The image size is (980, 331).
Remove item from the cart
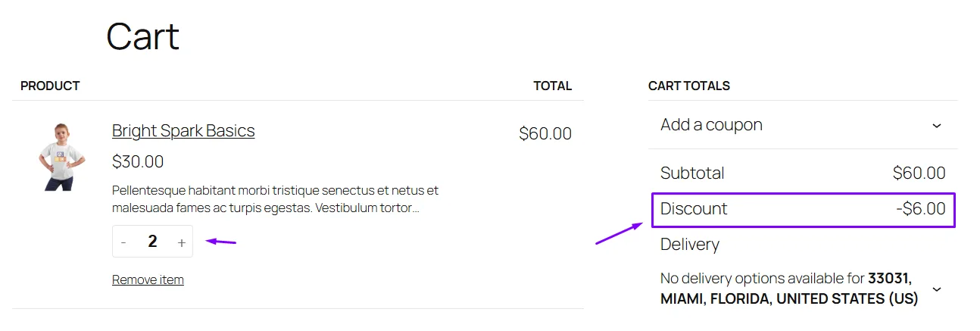pos(148,279)
